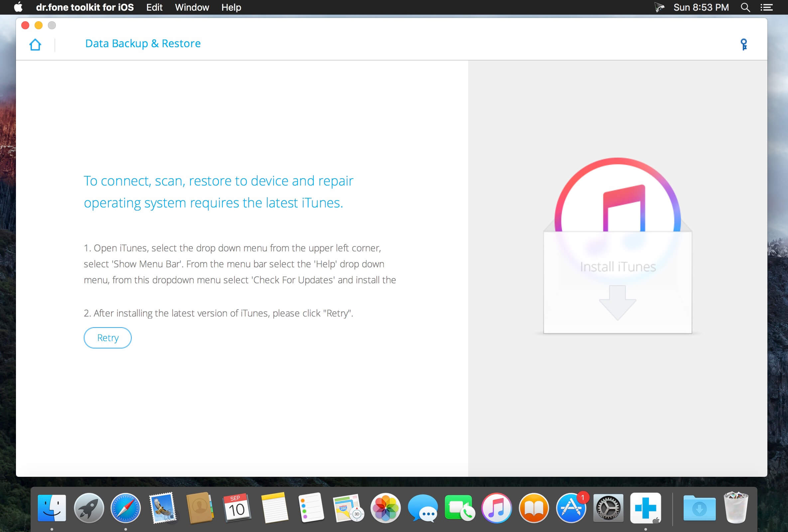Open the Downloads folder in the Dock
788x532 pixels.
[x=699, y=508]
